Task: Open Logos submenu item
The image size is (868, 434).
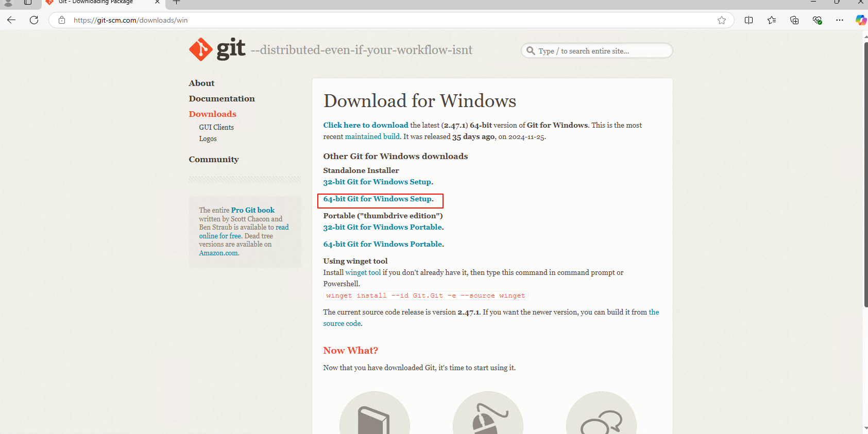Action: click(x=208, y=138)
